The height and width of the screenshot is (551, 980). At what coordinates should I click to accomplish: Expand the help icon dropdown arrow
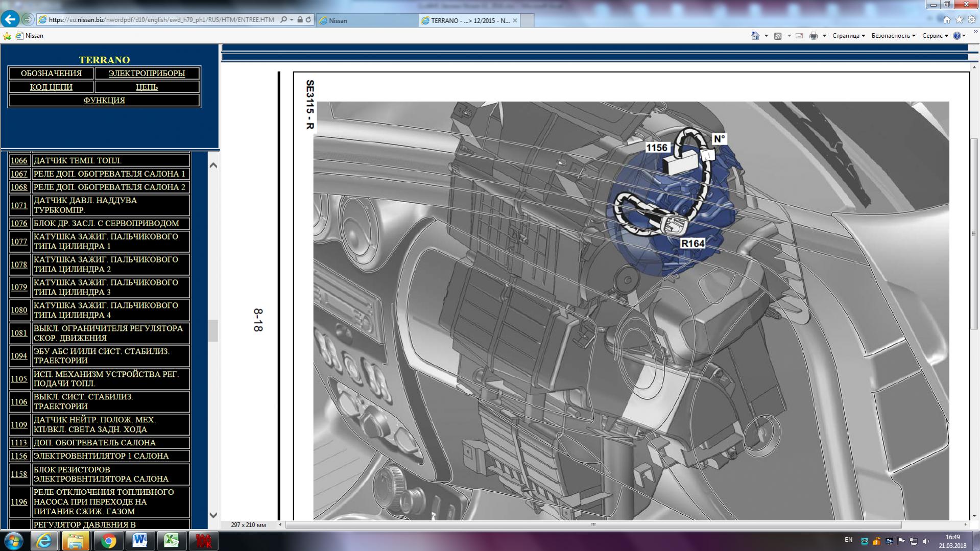(964, 36)
